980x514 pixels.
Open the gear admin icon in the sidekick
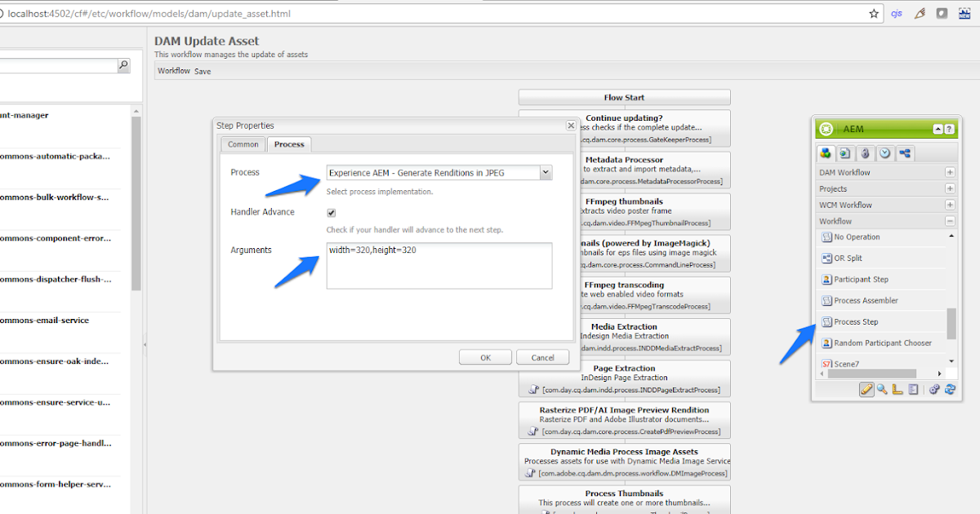pos(934,389)
